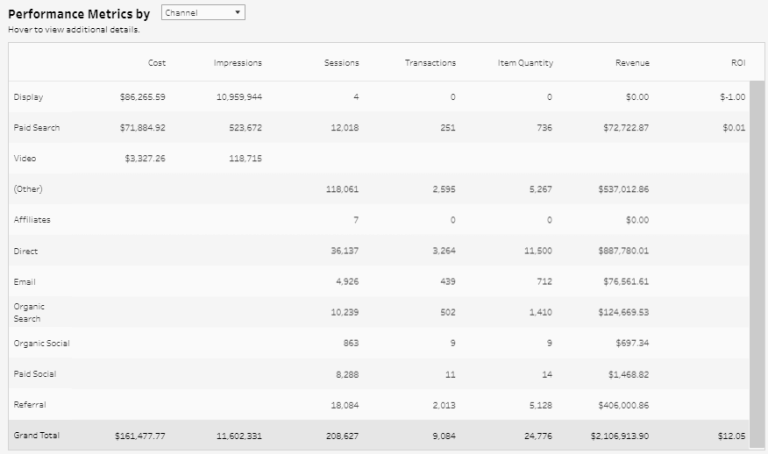This screenshot has width=768, height=454.
Task: Select the Organic Search row label
Action: [29, 312]
